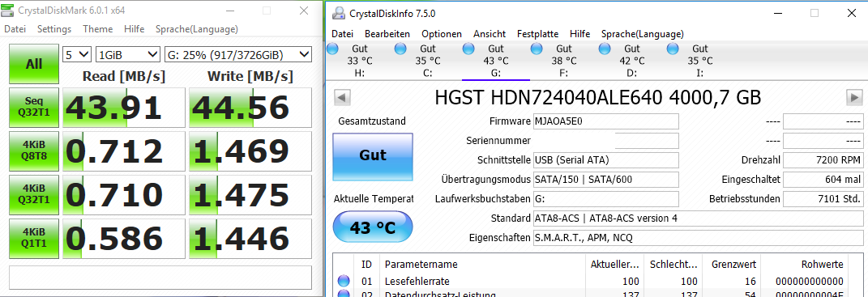Viewport: 868px width, 297px height.
Task: Open Bearbeiten menu in CrystalDiskInfo
Action: (x=387, y=34)
